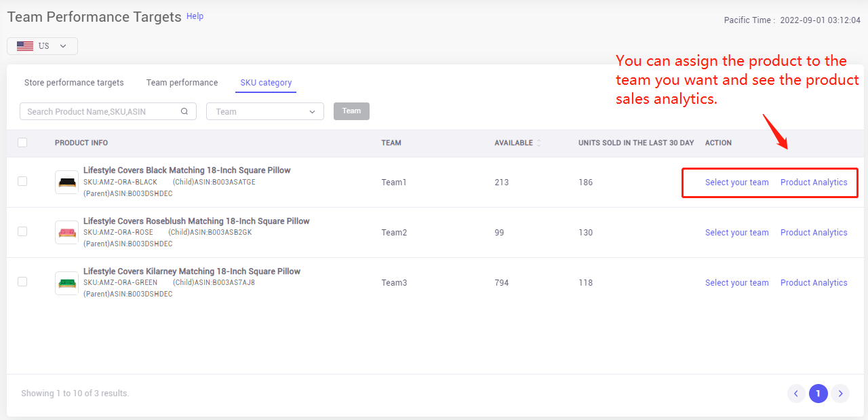Open the US marketplace dropdown
868x420 pixels.
[42, 46]
